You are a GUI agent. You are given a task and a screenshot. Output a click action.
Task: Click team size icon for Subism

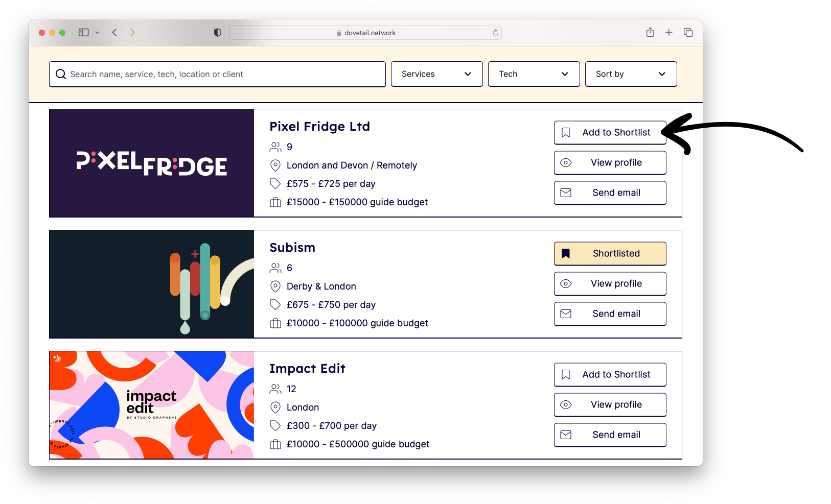tap(275, 268)
